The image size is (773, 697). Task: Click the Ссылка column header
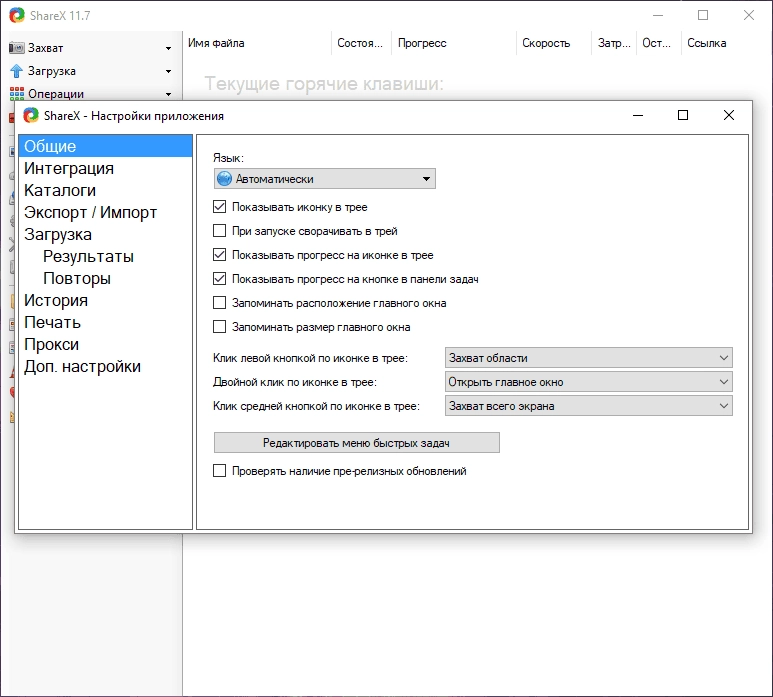[706, 43]
